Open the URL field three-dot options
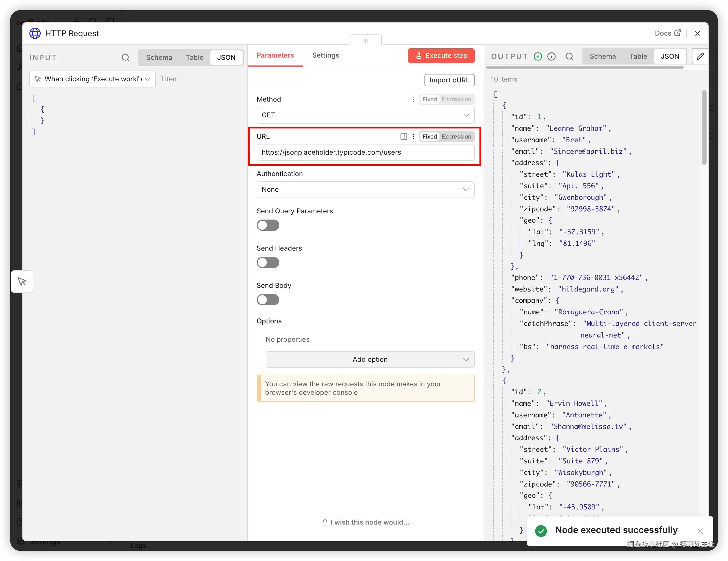Screen dimensions: 728x561 [x=413, y=137]
